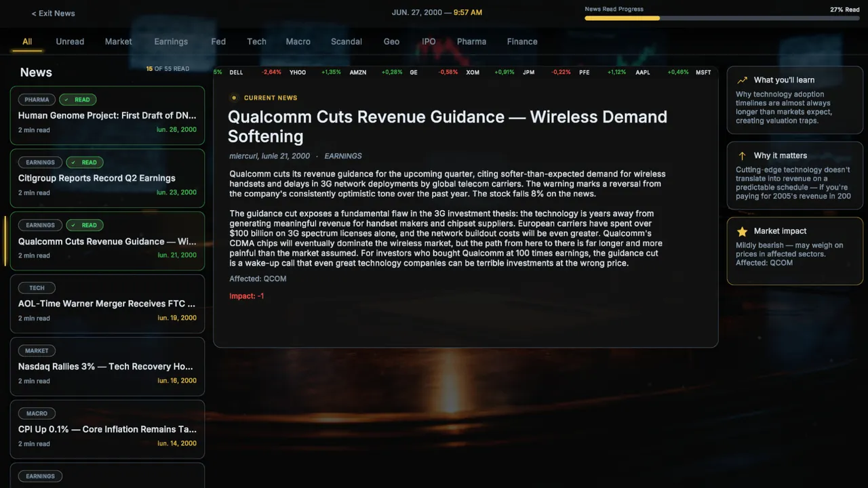Click the Exit News back link

pos(53,13)
